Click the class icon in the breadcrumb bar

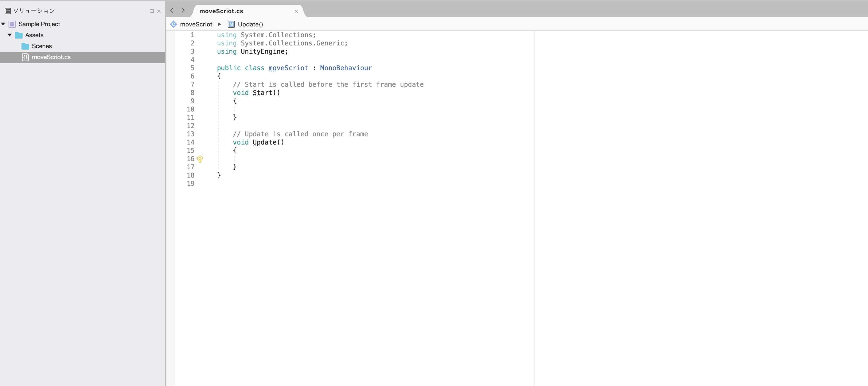coord(173,24)
